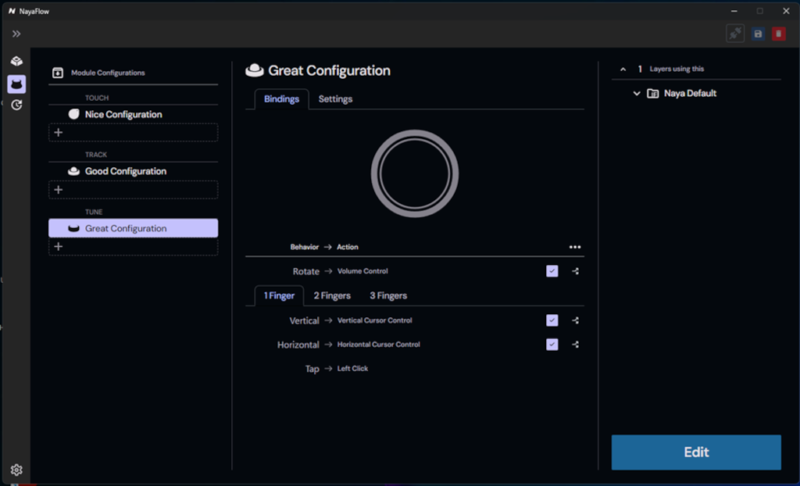The width and height of the screenshot is (800, 486).
Task: Delete configuration with red trash icon
Action: (x=779, y=34)
